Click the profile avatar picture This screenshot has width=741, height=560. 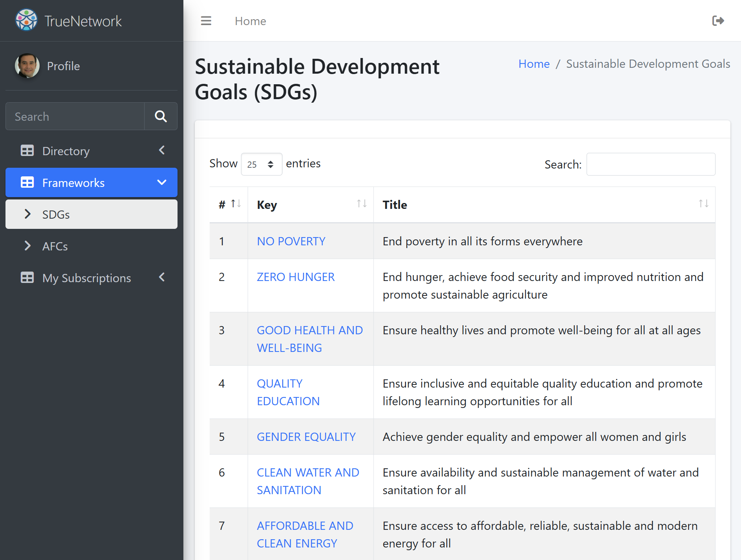tap(27, 66)
